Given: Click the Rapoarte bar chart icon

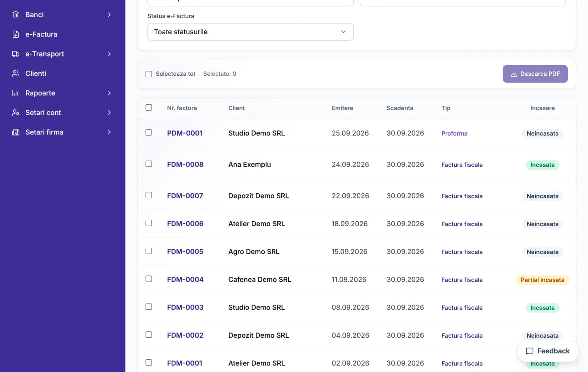Looking at the screenshot, I should coord(16,93).
